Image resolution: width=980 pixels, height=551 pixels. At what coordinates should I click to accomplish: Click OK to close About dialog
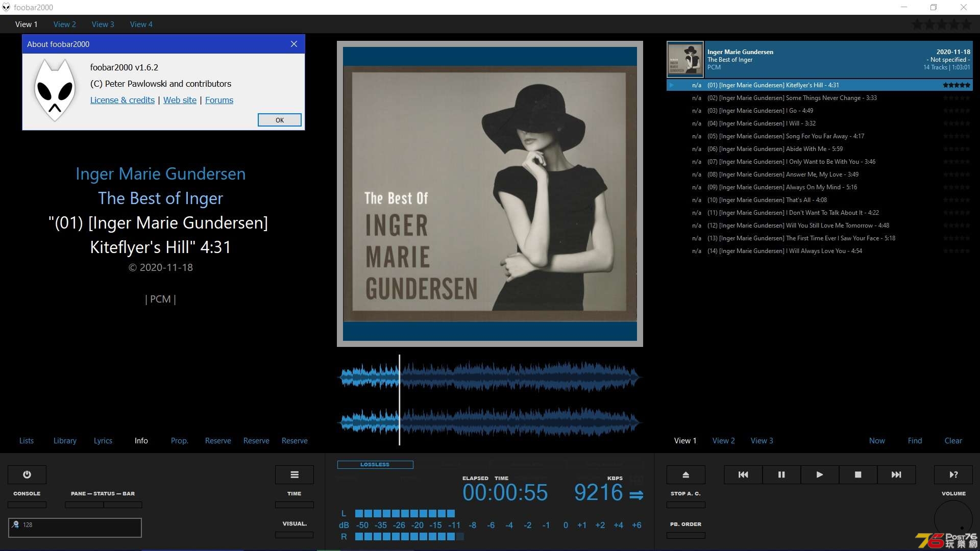tap(279, 119)
